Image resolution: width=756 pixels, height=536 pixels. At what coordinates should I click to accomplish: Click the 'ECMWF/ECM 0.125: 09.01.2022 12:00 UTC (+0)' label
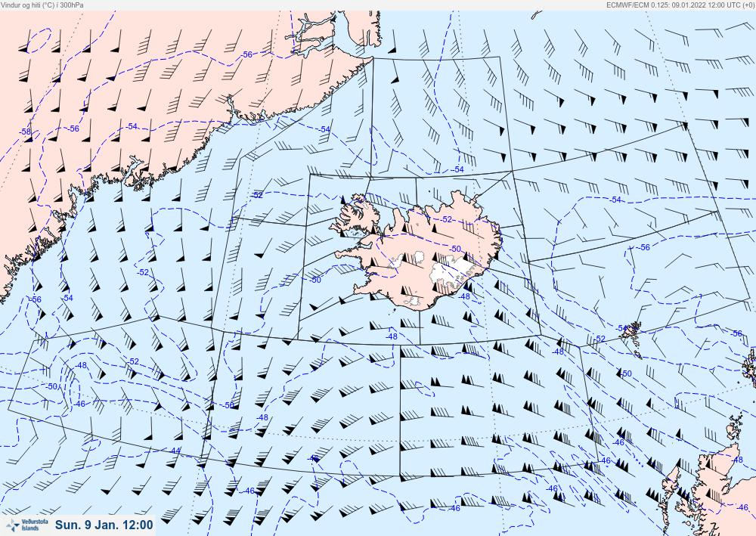click(x=680, y=5)
